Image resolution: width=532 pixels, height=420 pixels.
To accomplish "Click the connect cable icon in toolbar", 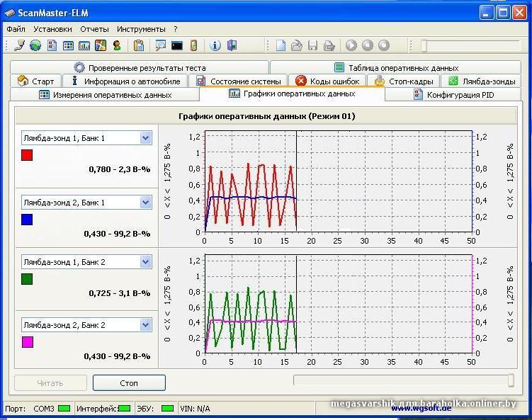I will click(19, 45).
